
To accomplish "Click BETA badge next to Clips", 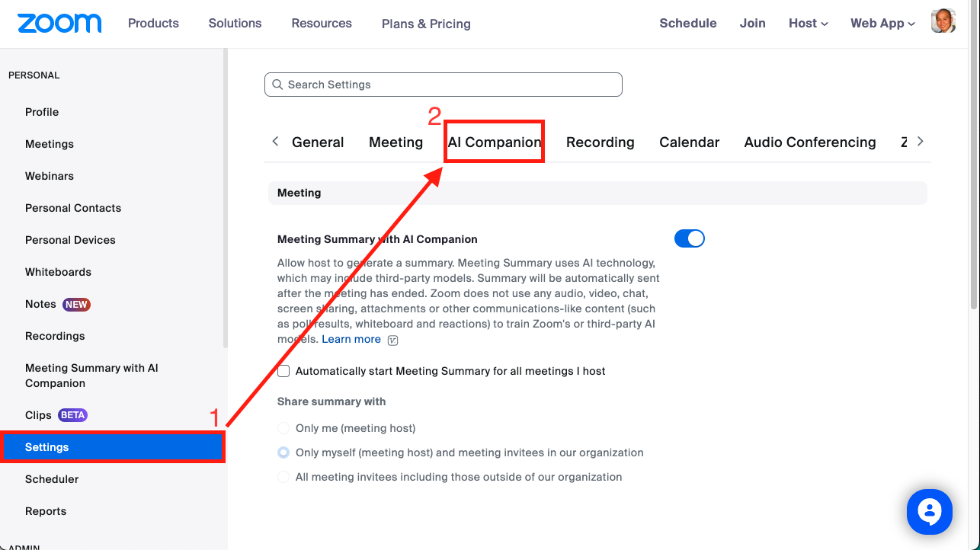I will 73,415.
